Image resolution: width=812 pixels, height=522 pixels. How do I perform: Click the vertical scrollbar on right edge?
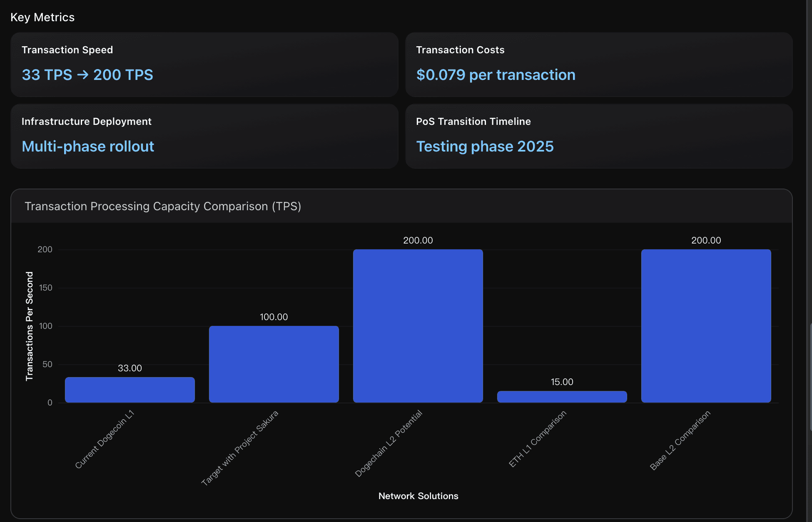coord(810,377)
